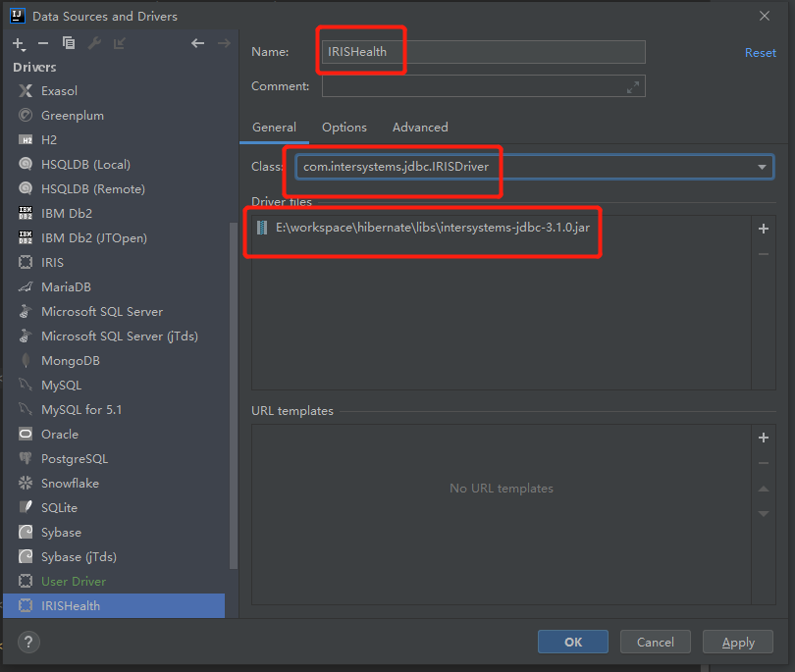This screenshot has width=795, height=672.
Task: Add a driver file with plus icon
Action: [x=763, y=229]
